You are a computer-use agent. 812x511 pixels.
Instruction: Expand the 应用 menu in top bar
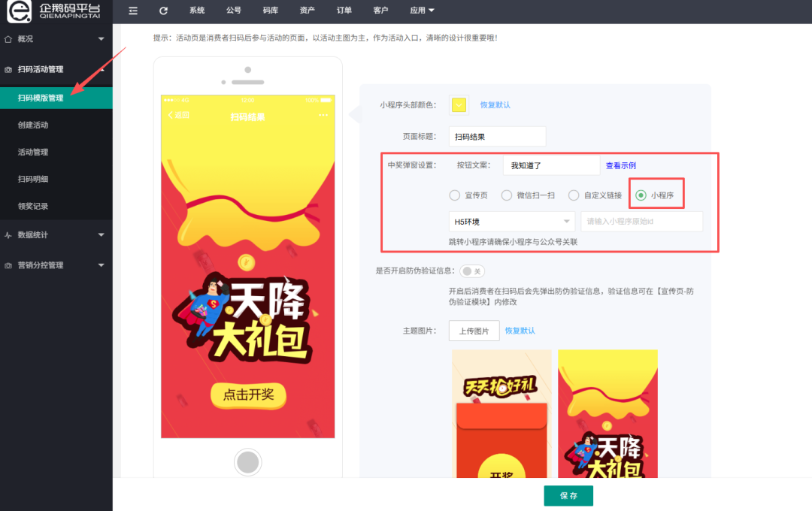[x=422, y=11]
